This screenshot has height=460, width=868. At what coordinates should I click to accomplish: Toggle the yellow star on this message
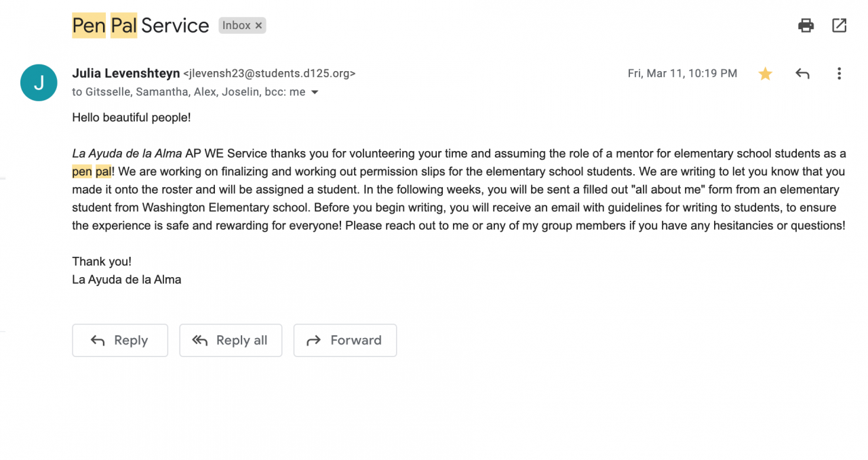765,74
